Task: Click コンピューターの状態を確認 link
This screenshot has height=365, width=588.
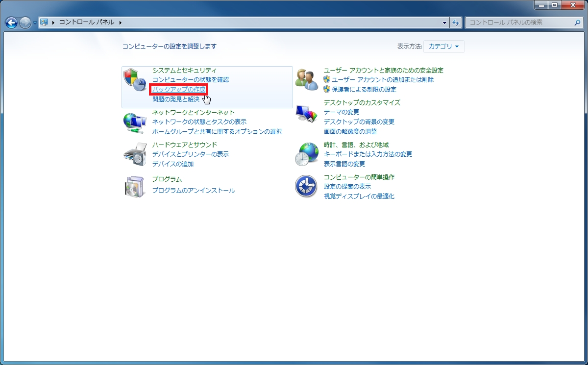Action: tap(191, 79)
